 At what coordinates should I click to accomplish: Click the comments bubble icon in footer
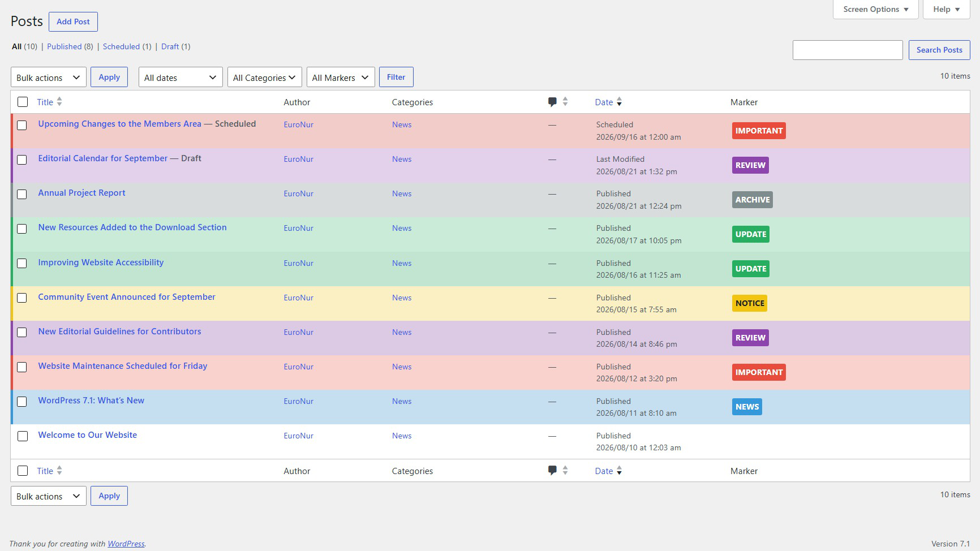[x=552, y=471]
